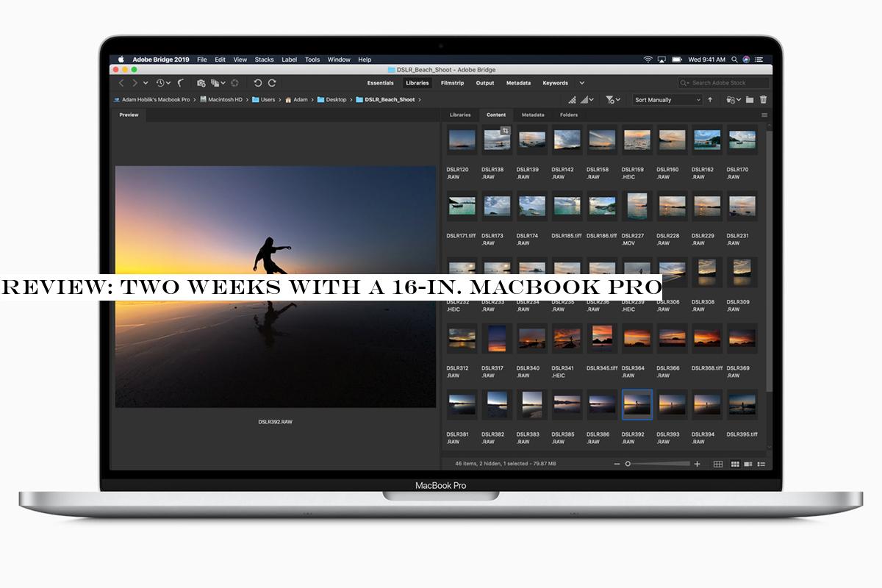Select the Preview panel tab
The image size is (882, 588).
129,115
